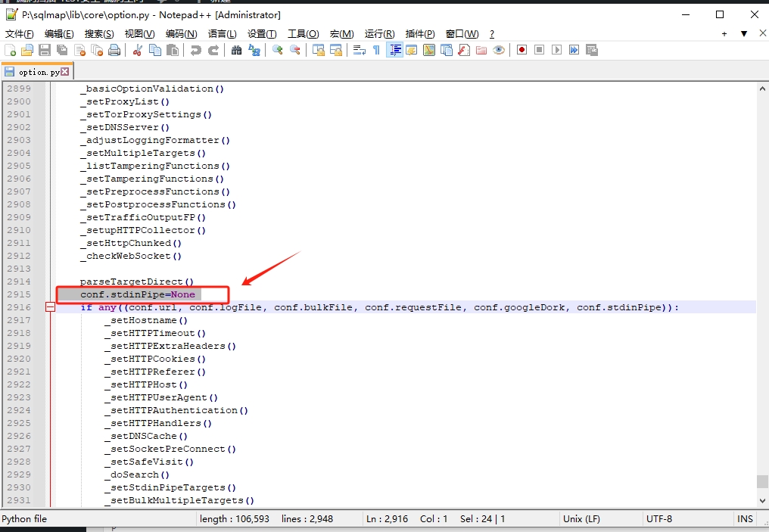This screenshot has width=769, height=532.
Task: Open the Function List toolbar icon
Action: (x=464, y=50)
